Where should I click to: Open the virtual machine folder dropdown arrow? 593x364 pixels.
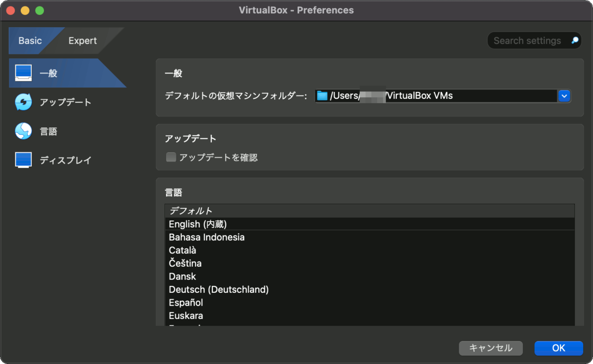(564, 96)
